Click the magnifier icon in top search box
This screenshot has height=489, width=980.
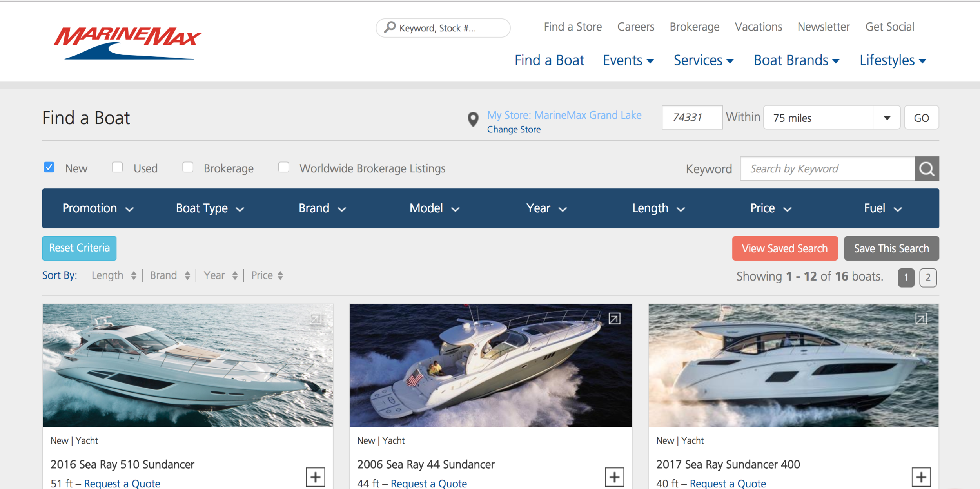390,27
